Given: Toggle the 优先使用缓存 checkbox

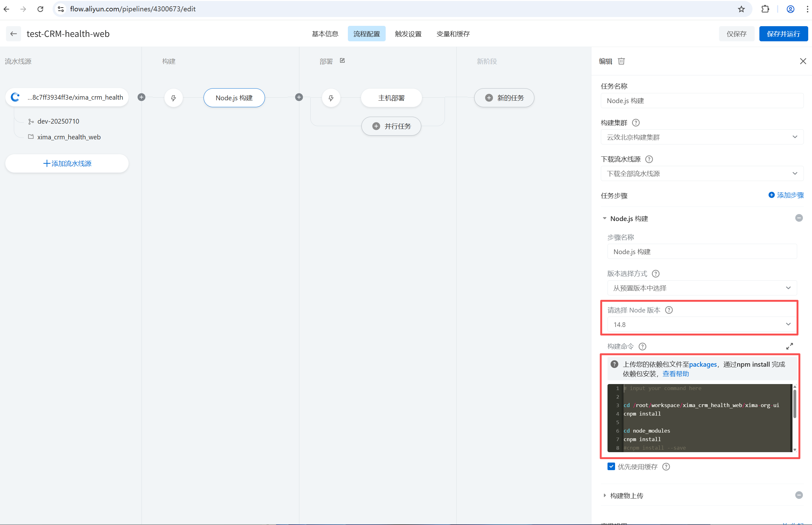Looking at the screenshot, I should tap(611, 466).
